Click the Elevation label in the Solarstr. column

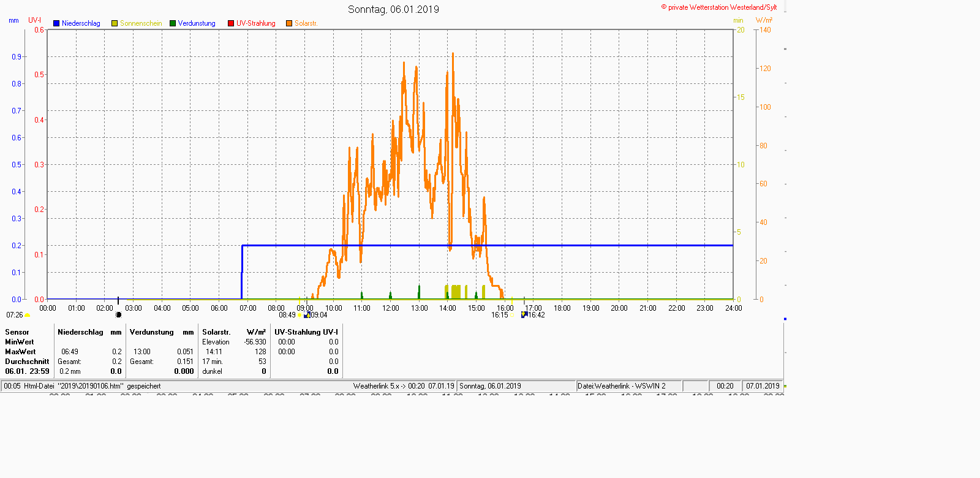(216, 342)
